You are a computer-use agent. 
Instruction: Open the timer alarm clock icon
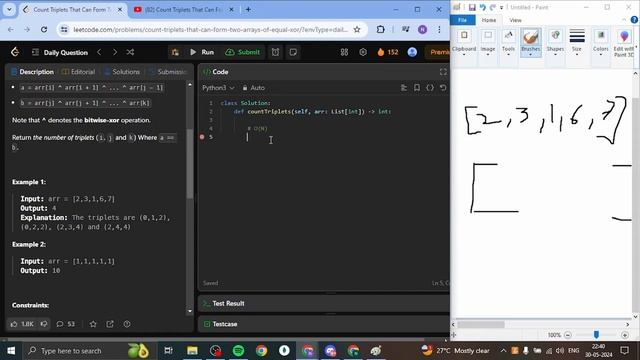pyautogui.click(x=276, y=52)
